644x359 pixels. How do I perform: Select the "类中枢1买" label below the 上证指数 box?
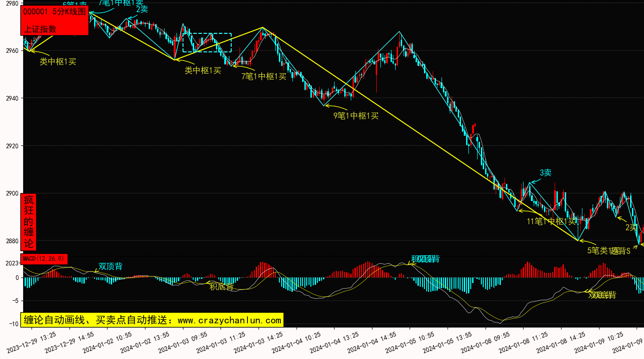click(x=58, y=61)
